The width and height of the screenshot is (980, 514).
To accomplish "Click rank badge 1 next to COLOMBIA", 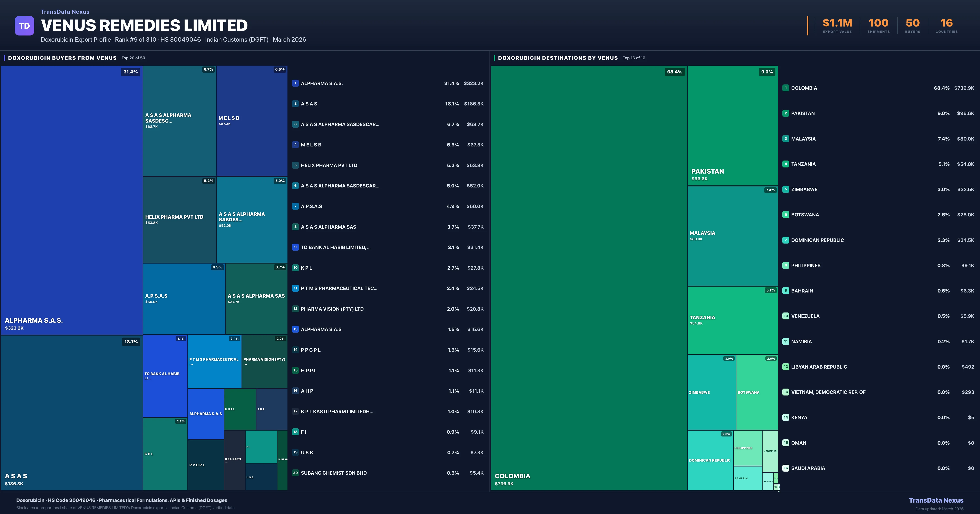I will click(x=786, y=88).
